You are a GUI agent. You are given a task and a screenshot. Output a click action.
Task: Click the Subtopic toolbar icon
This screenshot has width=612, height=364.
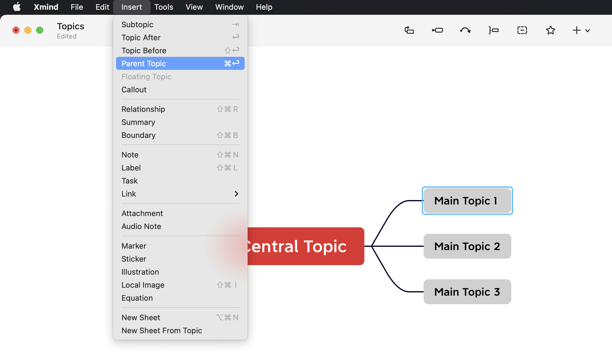click(x=437, y=30)
